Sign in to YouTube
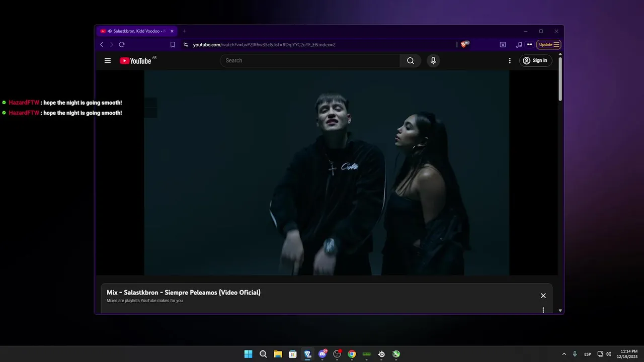The width and height of the screenshot is (644, 362). pos(536,61)
